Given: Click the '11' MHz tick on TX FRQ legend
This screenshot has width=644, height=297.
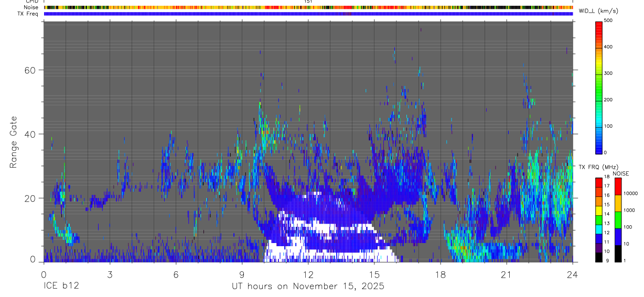Looking at the screenshot, I should click(607, 241).
